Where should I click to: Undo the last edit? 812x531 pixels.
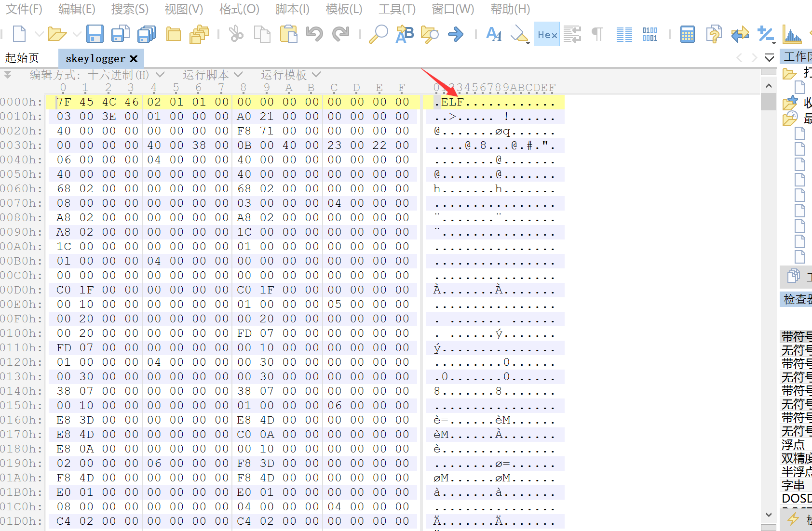click(314, 34)
